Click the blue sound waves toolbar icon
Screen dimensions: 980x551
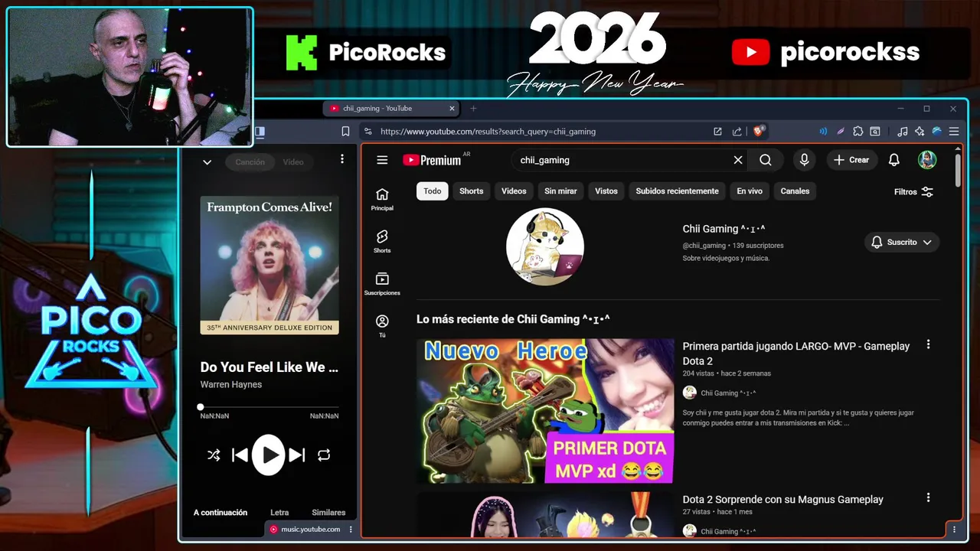tap(823, 131)
